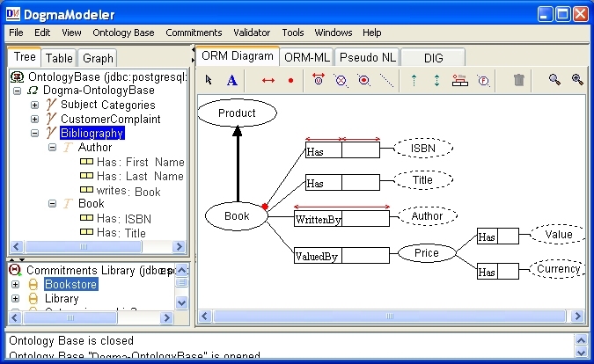594x364 pixels.
Task: Select the ring constraint tool
Action: tap(460, 80)
